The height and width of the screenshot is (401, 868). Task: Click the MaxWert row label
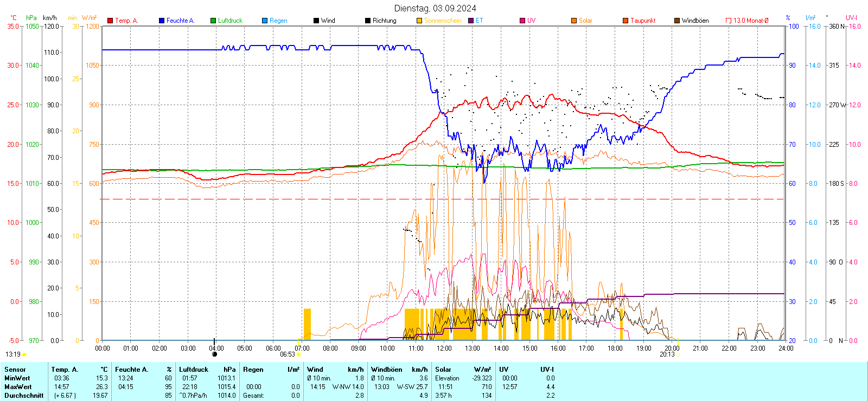tap(18, 387)
